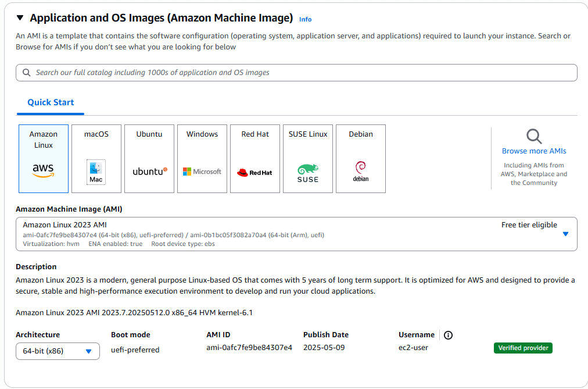Click inside the full catalog search field

tap(232, 72)
